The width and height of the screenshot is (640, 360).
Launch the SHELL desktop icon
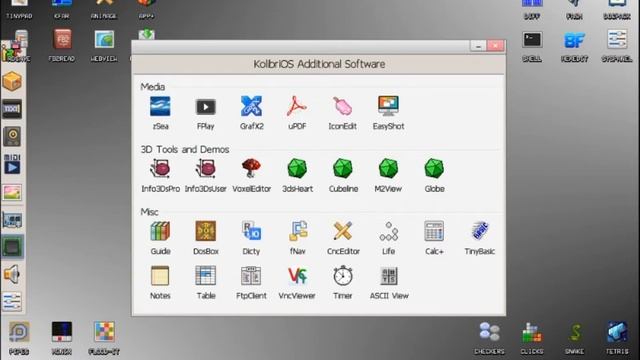(532, 40)
